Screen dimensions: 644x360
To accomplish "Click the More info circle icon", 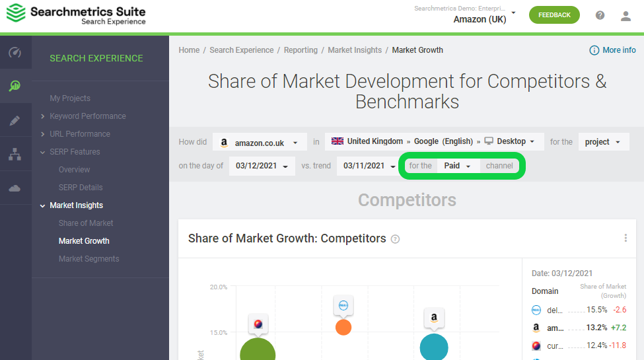I will click(x=594, y=50).
